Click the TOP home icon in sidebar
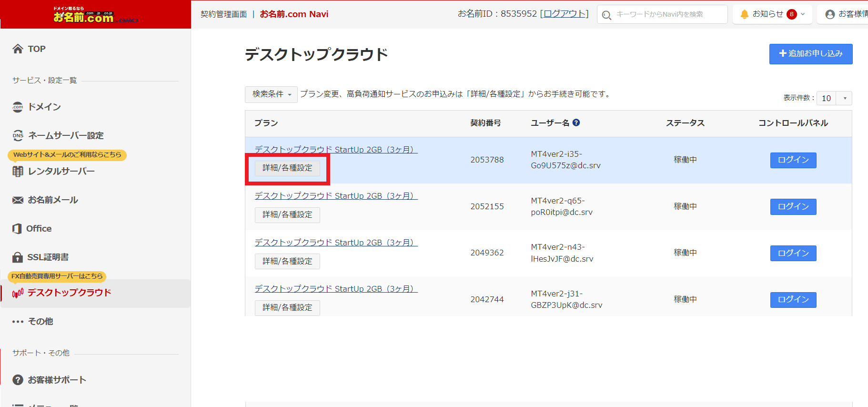The image size is (868, 407). 18,49
